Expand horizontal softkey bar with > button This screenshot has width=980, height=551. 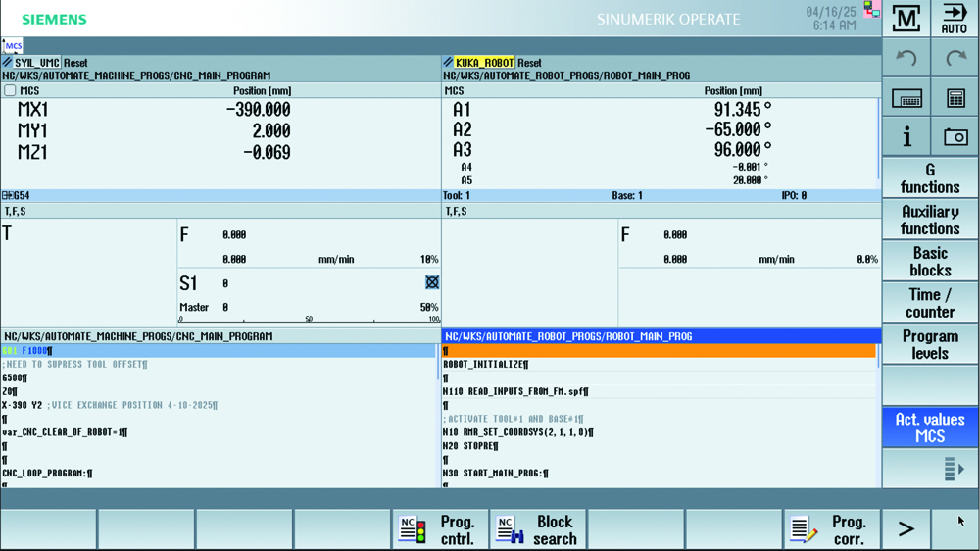tap(906, 529)
